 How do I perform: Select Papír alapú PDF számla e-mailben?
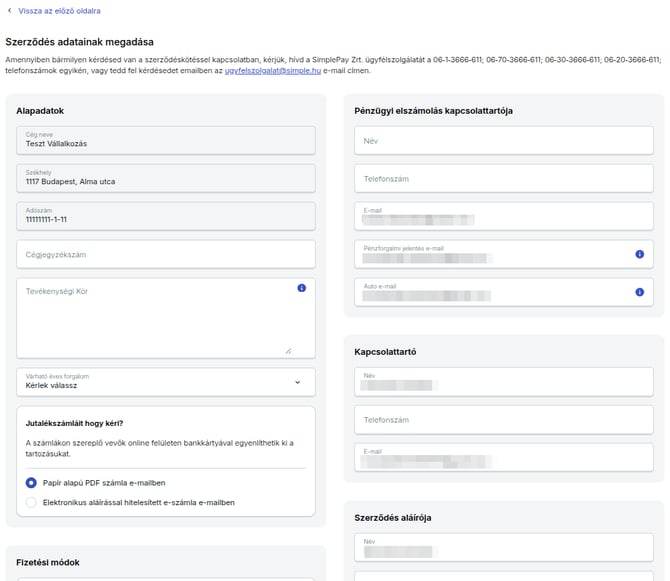(31, 482)
